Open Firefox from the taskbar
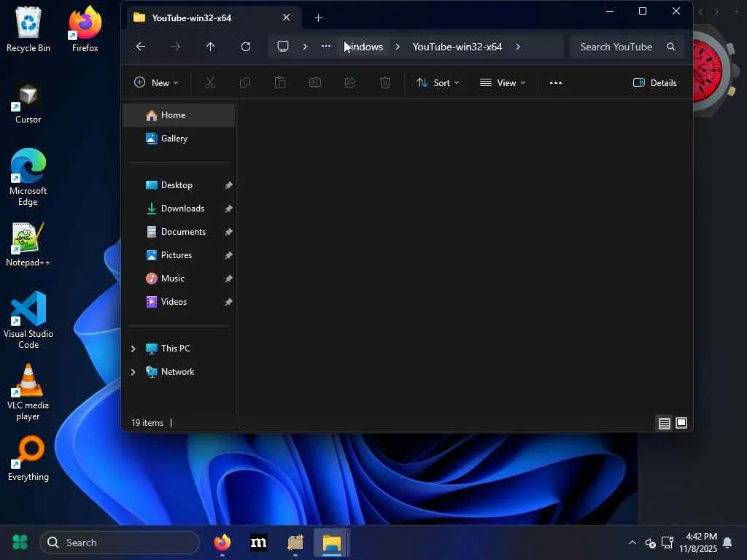 tap(222, 542)
